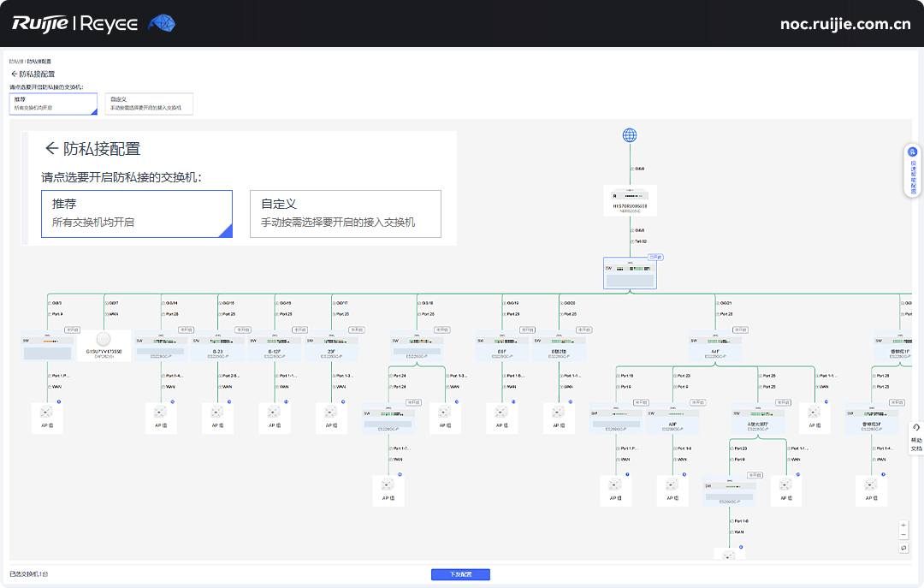Click the 已选交换机:1台 status text
Image resolution: width=924 pixels, height=588 pixels.
pos(27,574)
